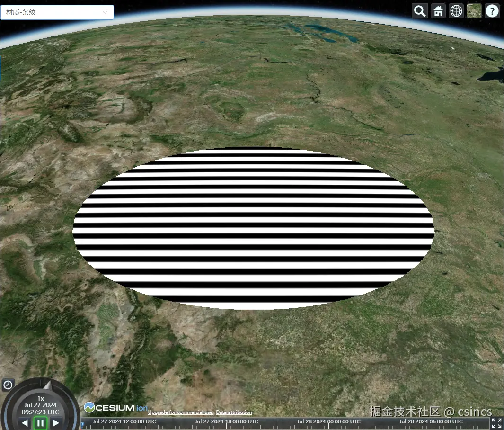Open the Cesium ion logo link
The height and width of the screenshot is (430, 504).
116,407
